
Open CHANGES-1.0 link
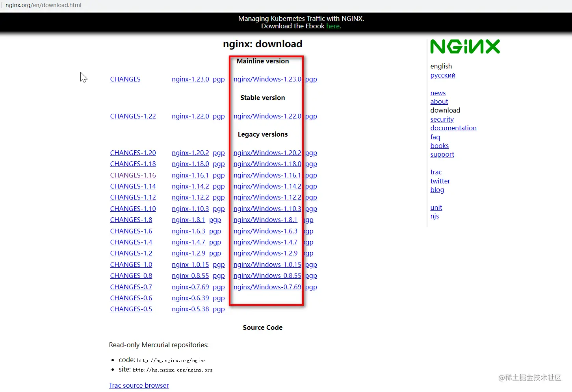[x=131, y=264]
